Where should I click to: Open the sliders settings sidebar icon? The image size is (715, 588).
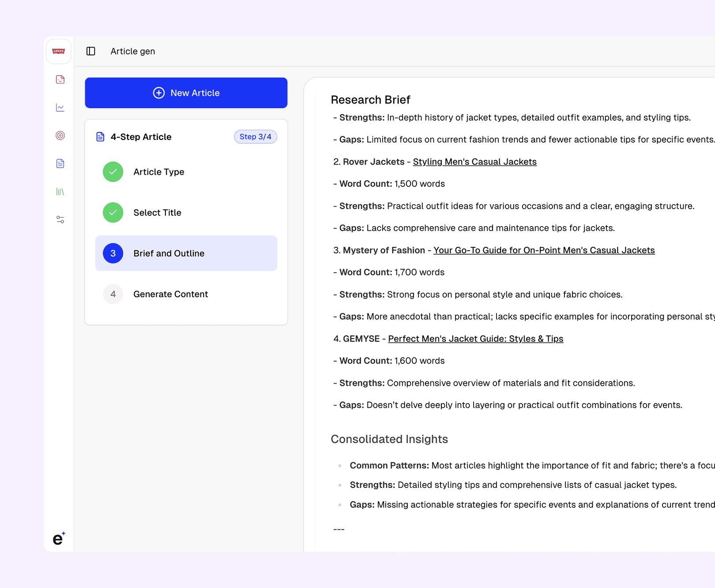click(60, 219)
